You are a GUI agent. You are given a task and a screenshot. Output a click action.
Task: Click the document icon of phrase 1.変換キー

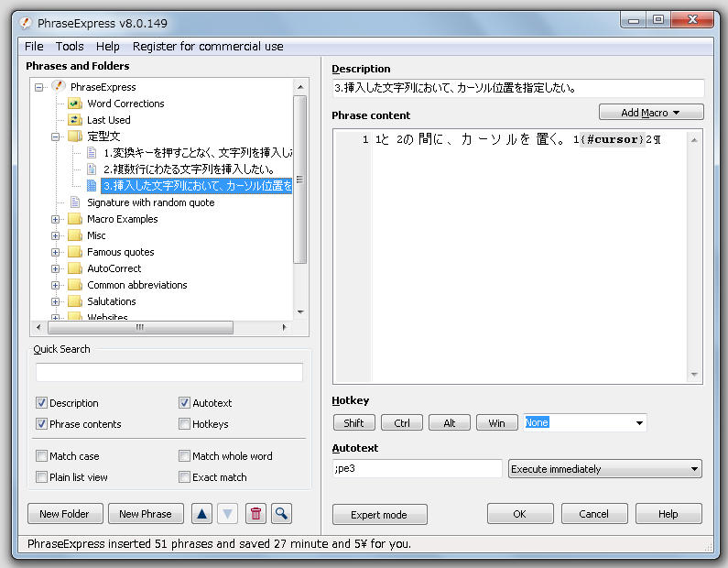click(x=92, y=152)
